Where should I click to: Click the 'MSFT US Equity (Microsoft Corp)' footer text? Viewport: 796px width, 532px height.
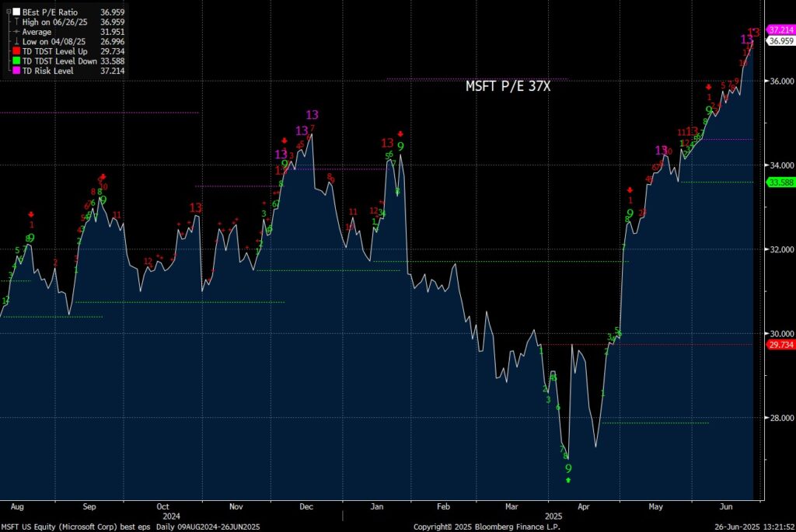click(59, 527)
